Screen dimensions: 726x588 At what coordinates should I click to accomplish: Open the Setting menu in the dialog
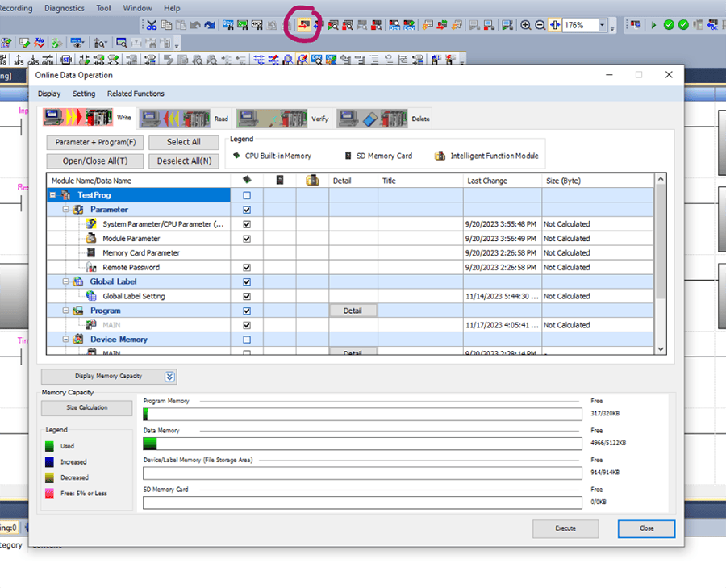tap(84, 94)
